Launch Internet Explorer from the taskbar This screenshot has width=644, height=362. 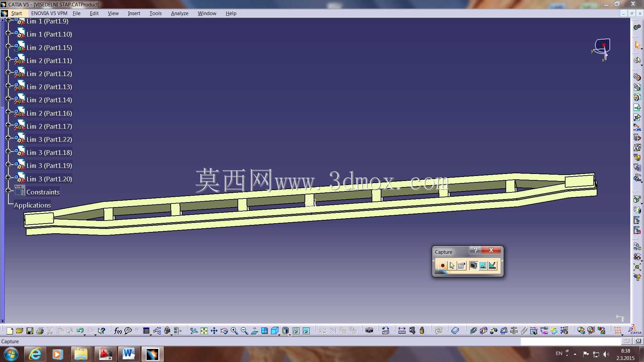pyautogui.click(x=35, y=354)
